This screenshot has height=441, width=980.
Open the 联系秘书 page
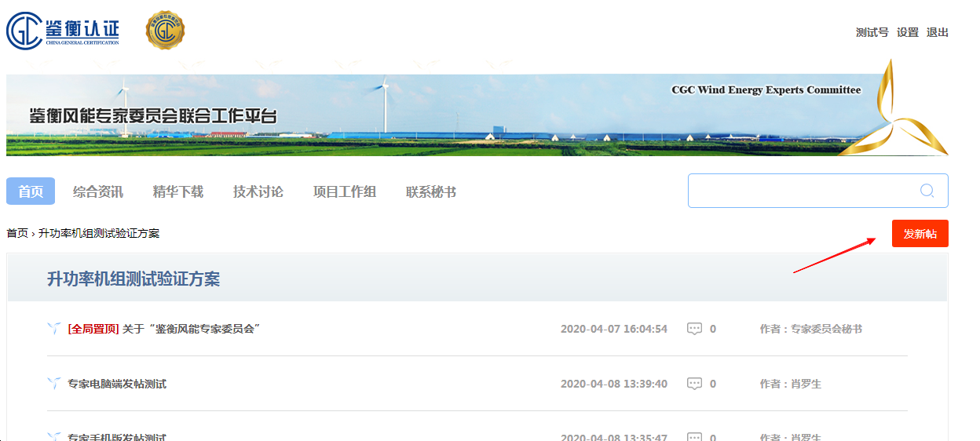tap(431, 191)
